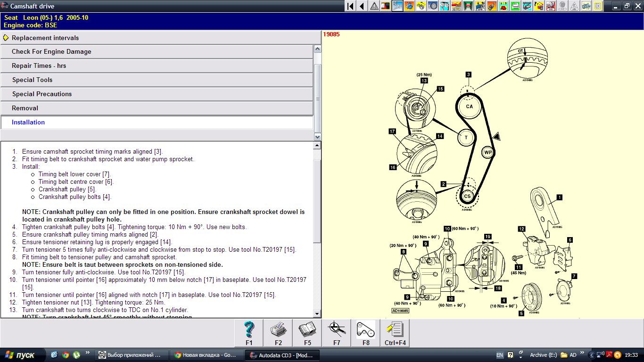Open Special Tools section

coord(157,80)
